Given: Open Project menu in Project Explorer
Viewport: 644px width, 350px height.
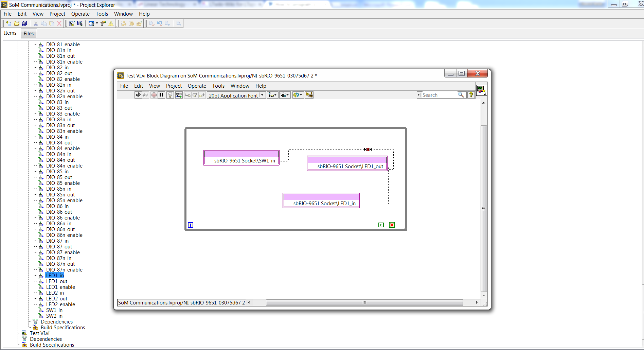Looking at the screenshot, I should coord(57,14).
